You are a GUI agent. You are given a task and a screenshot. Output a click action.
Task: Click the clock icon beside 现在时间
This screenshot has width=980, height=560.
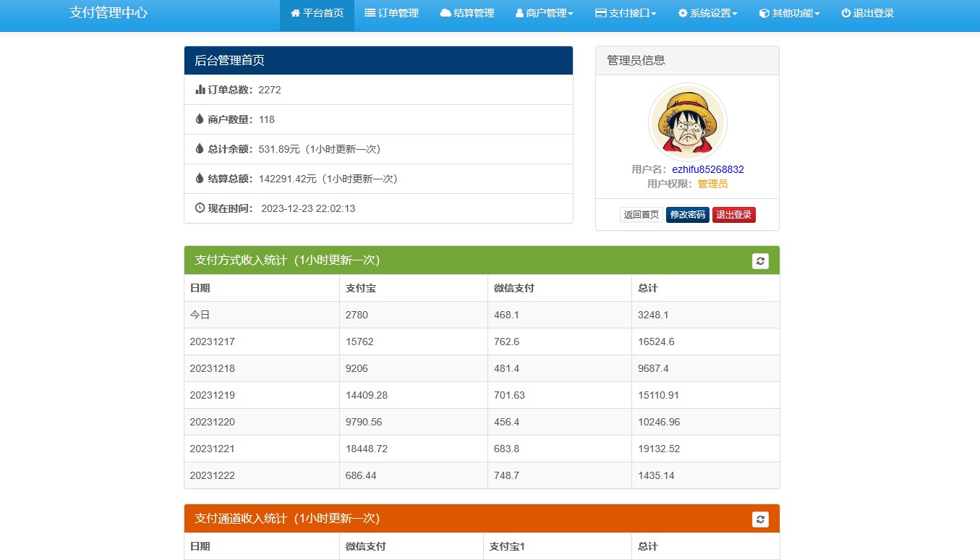tap(199, 208)
